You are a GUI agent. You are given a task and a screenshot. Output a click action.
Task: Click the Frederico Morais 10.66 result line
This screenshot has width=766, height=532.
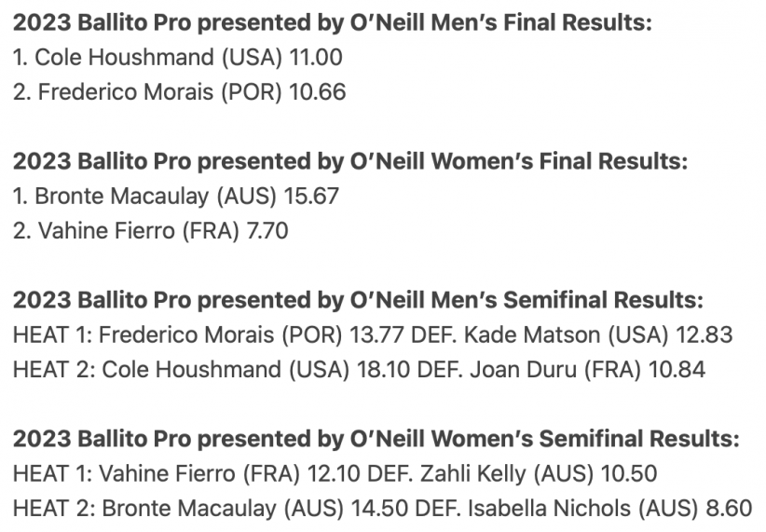pos(179,92)
